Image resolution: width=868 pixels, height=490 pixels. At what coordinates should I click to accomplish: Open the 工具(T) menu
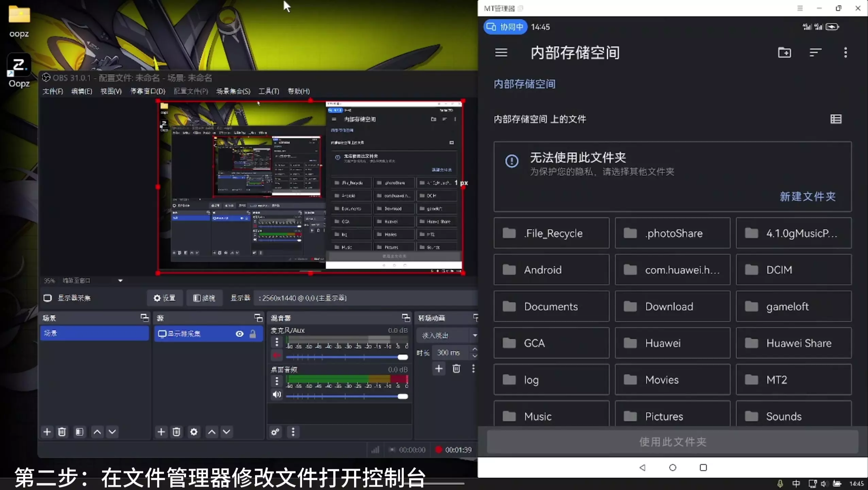(x=269, y=91)
